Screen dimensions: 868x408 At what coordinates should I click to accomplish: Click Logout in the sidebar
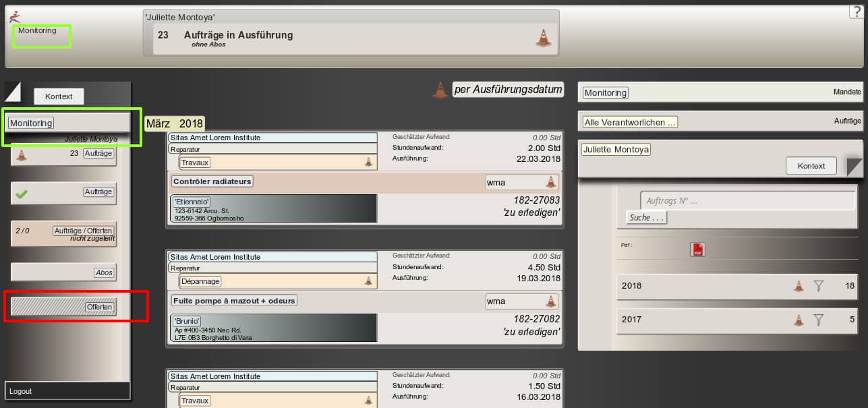pyautogui.click(x=21, y=391)
